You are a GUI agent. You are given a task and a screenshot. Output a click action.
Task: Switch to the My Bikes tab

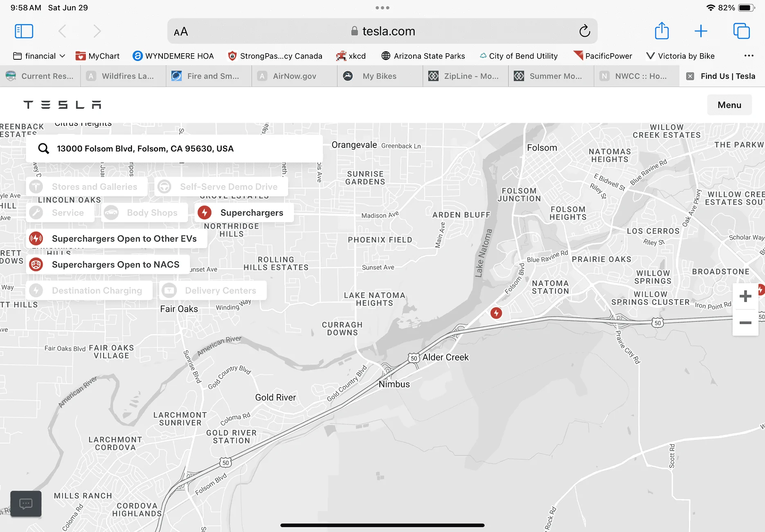click(x=380, y=76)
